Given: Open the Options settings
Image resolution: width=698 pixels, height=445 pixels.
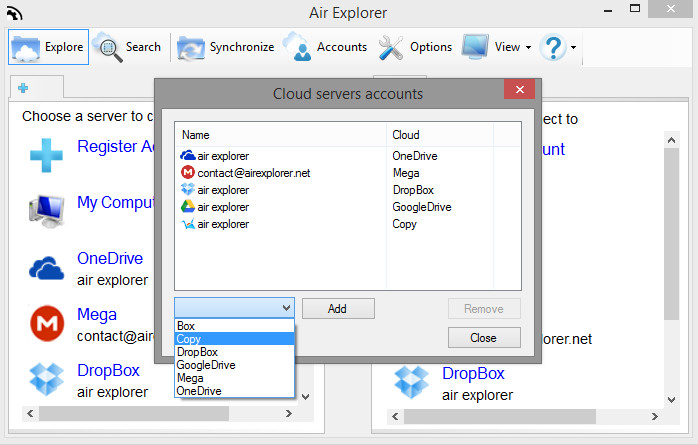Looking at the screenshot, I should [x=415, y=47].
